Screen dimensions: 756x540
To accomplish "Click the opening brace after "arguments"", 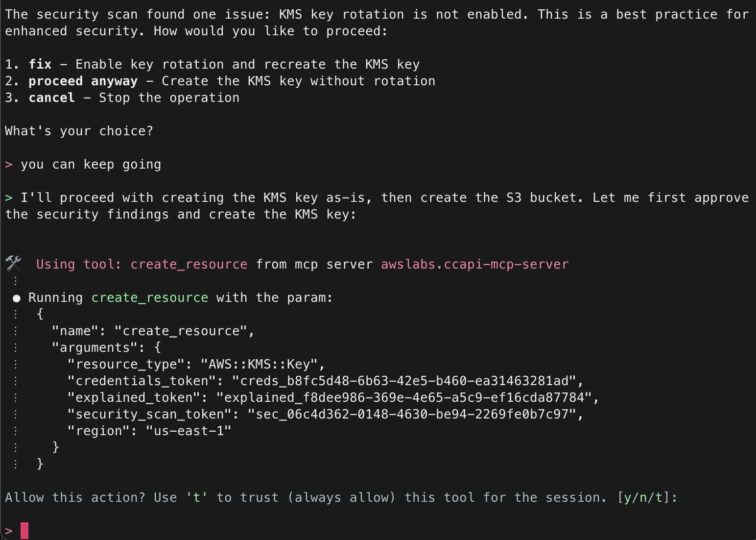I will (x=157, y=348).
